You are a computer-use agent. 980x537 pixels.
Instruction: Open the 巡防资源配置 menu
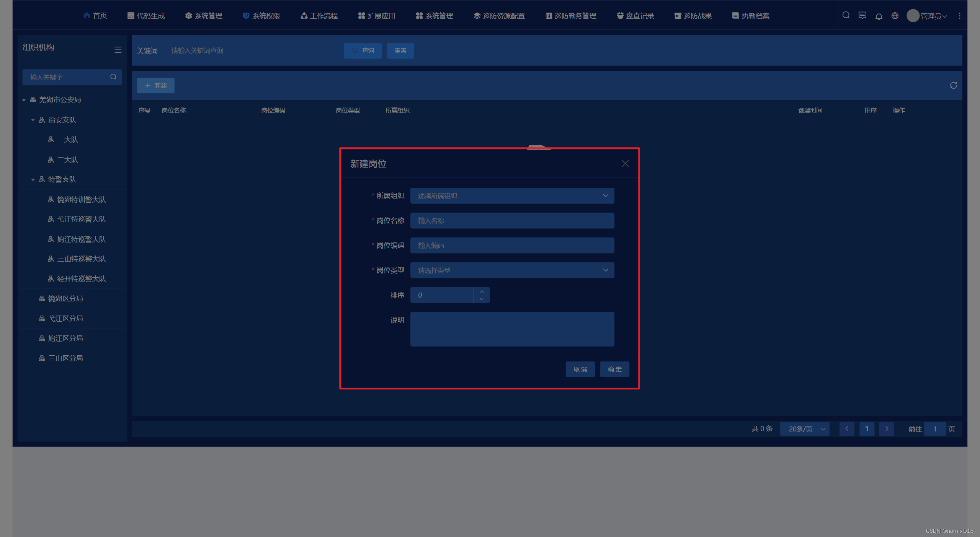499,16
